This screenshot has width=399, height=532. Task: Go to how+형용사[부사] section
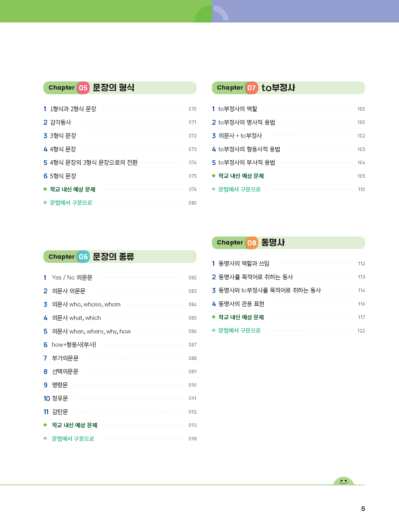tap(74, 345)
